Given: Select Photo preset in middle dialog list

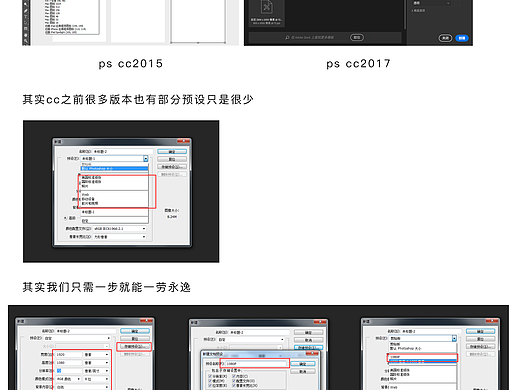Looking at the screenshot, I should (x=114, y=186).
